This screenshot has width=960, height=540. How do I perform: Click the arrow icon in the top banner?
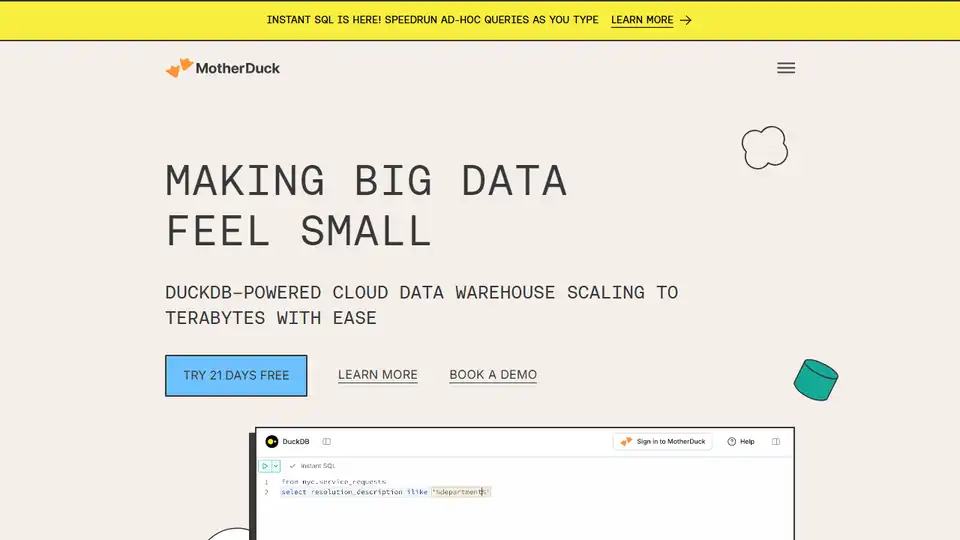pyautogui.click(x=686, y=20)
